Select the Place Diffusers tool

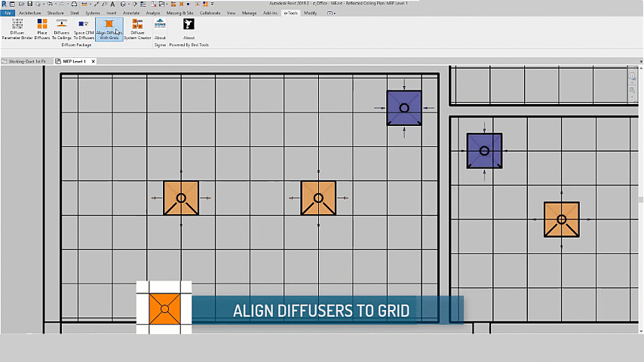(x=42, y=29)
